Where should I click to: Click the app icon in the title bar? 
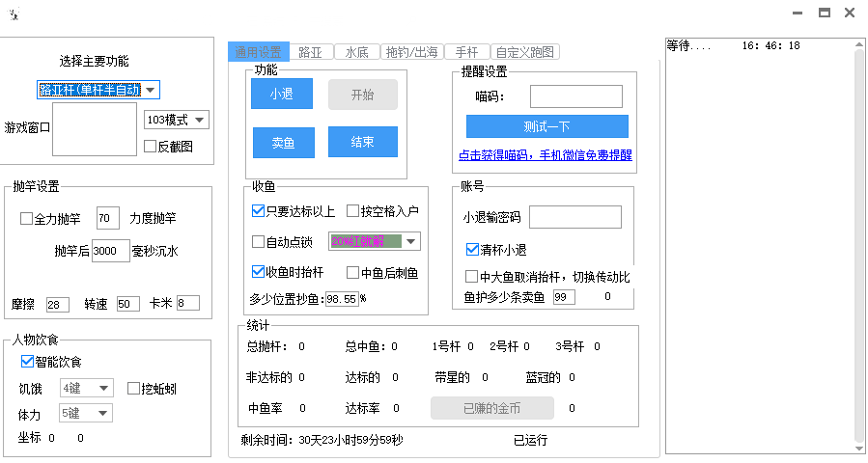(14, 14)
